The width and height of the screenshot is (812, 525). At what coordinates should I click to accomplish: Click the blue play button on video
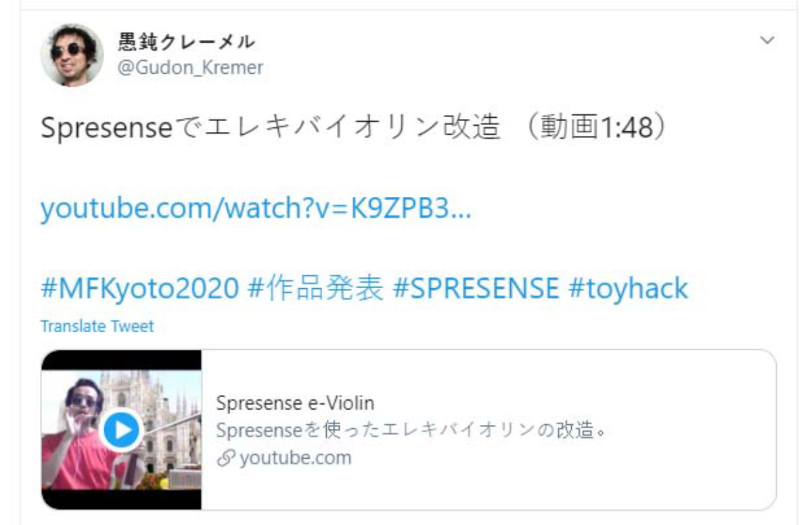(122, 430)
